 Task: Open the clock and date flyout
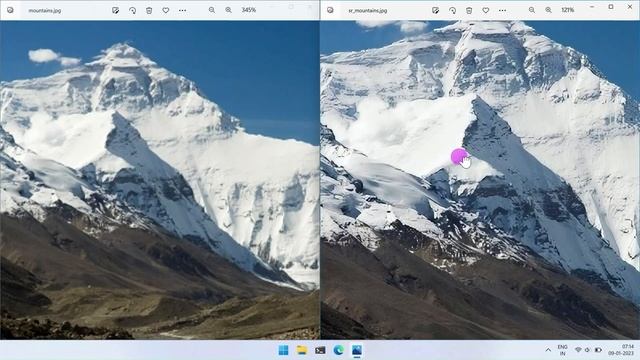click(x=621, y=350)
